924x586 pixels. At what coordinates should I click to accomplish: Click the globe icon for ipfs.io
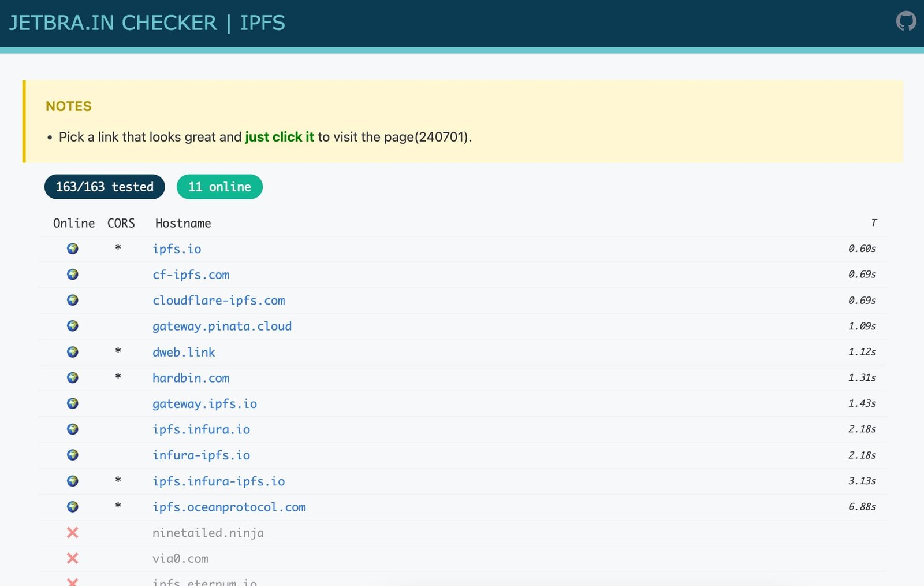pyautogui.click(x=73, y=249)
